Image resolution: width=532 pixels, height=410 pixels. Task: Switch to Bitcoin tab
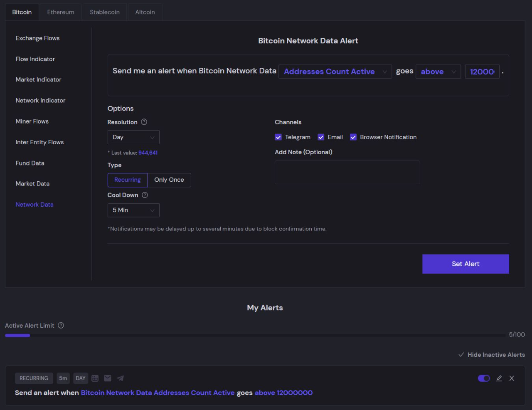[x=22, y=12]
